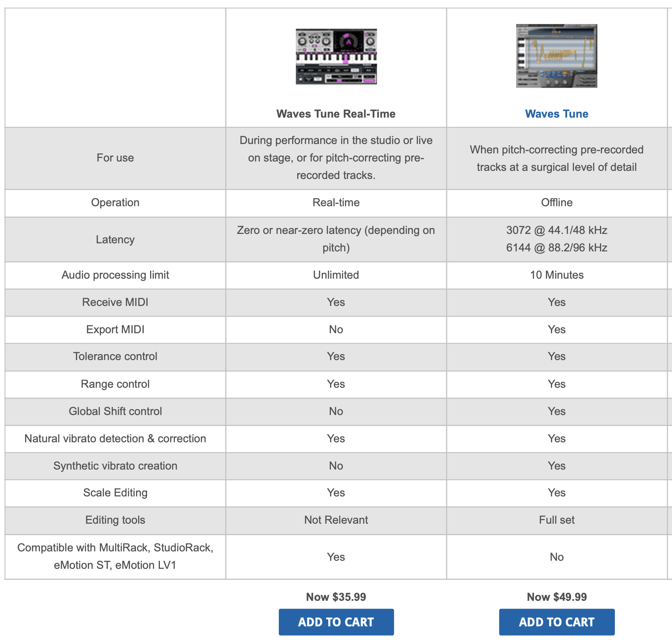The height and width of the screenshot is (640, 672).
Task: Click the Waves Tune Real-Time product thumbnail
Action: pyautogui.click(x=336, y=57)
